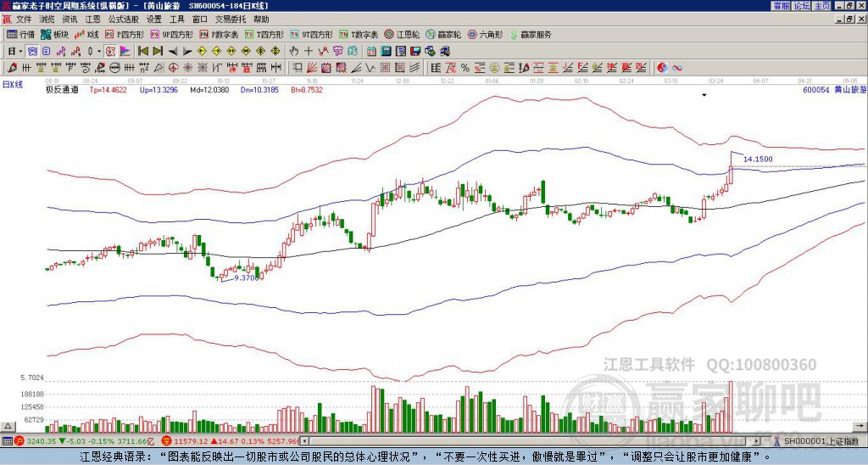
Task: Open the 公式选股 menu
Action: coord(124,20)
